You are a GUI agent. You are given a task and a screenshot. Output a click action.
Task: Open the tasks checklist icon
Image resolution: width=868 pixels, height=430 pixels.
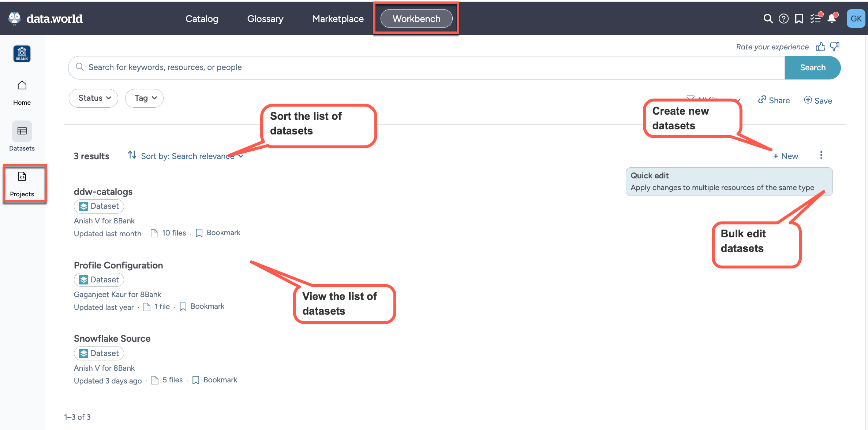(816, 19)
